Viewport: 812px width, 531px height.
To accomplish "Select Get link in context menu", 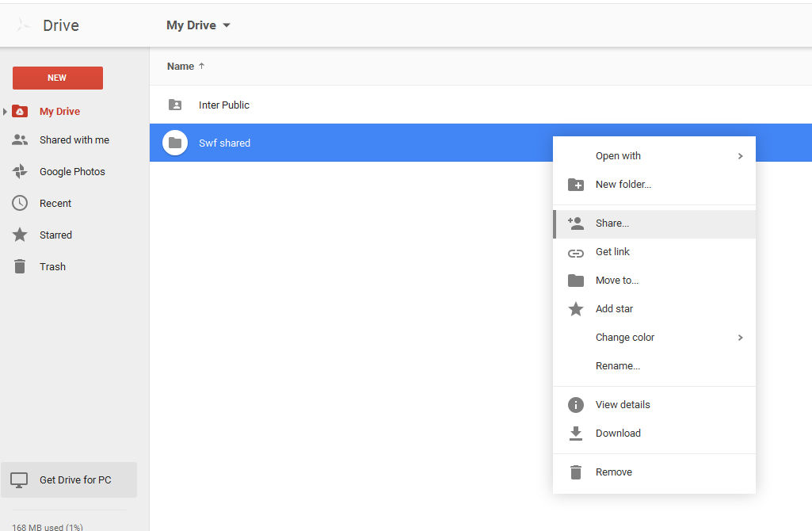I will pos(612,252).
